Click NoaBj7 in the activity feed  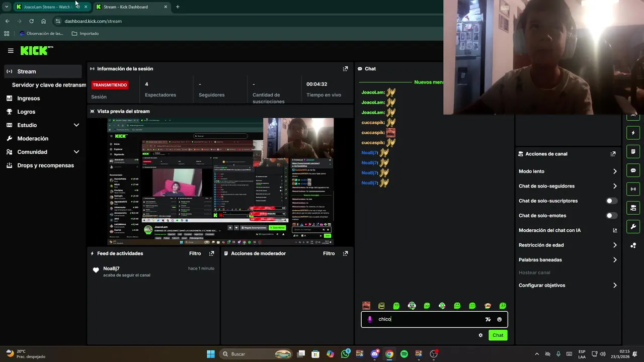click(x=111, y=268)
